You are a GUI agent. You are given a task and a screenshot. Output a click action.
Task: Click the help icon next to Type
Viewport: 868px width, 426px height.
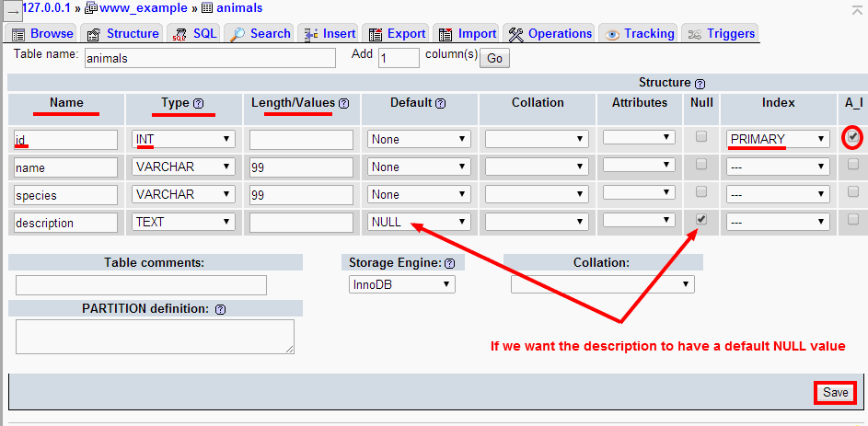point(200,103)
